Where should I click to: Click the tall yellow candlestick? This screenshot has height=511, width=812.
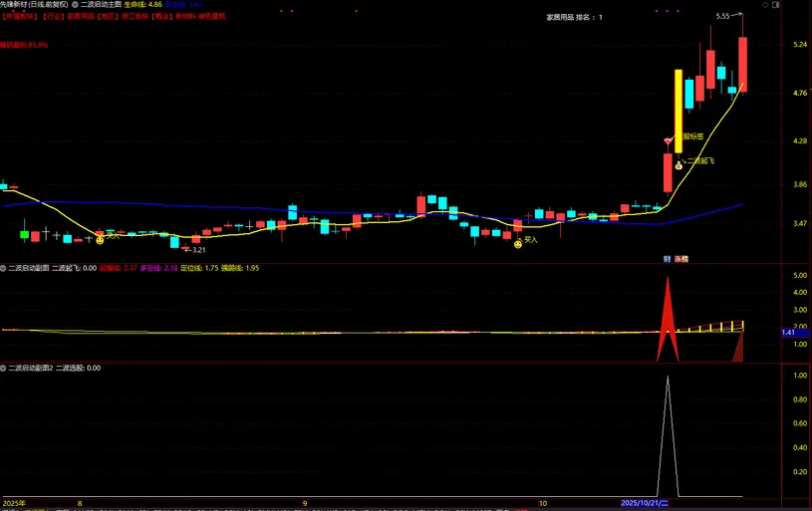tap(678, 111)
